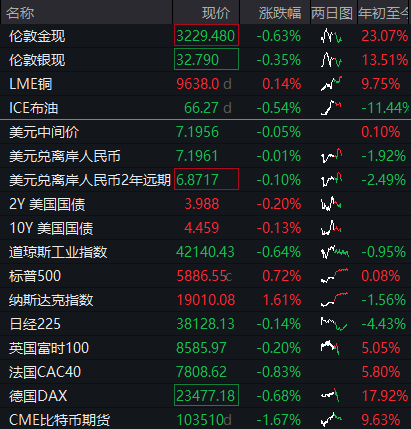Open 道琼斯工业指数 sparkline chart
This screenshot has height=429, width=411.
pyautogui.click(x=335, y=252)
